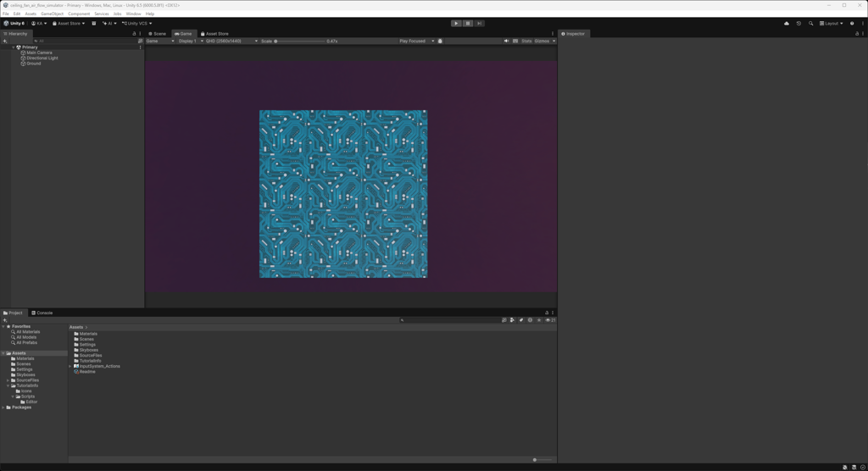Image resolution: width=868 pixels, height=471 pixels.
Task: Click the Readme asset icon
Action: click(76, 372)
